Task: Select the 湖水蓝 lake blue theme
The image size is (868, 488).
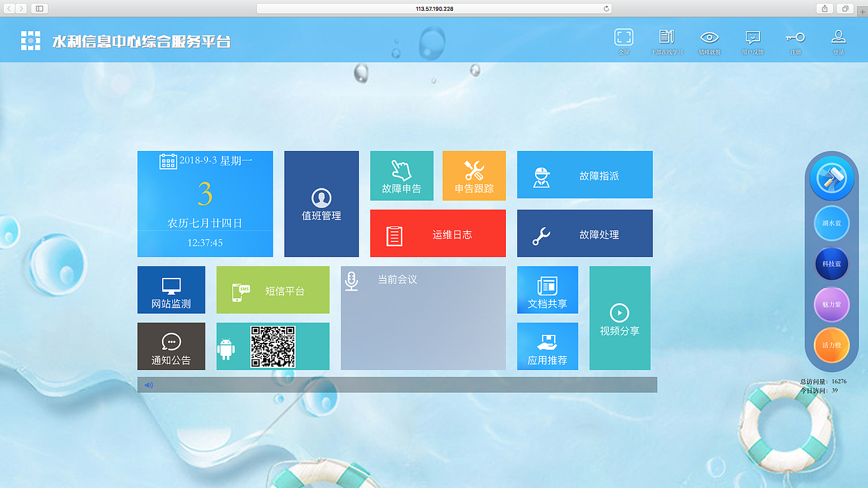Action: (x=831, y=223)
